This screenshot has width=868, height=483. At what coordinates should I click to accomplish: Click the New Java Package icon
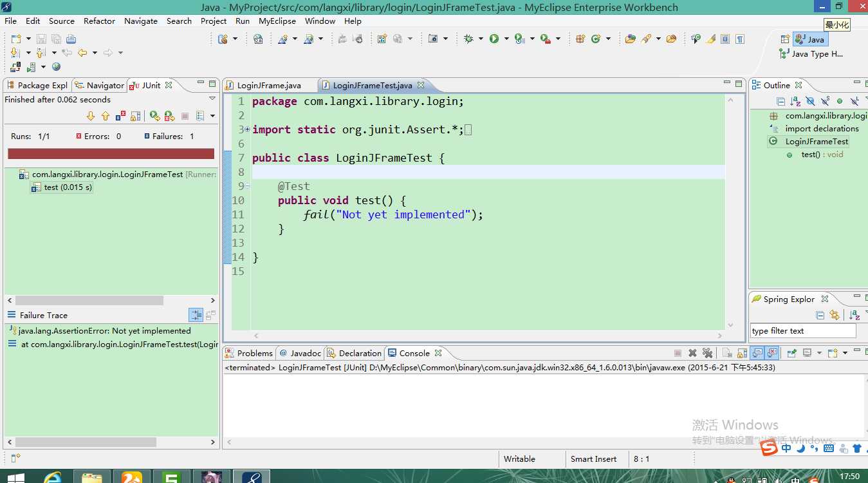580,39
